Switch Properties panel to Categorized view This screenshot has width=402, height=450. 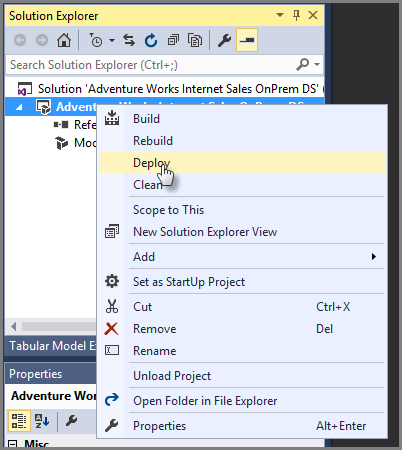coord(19,421)
